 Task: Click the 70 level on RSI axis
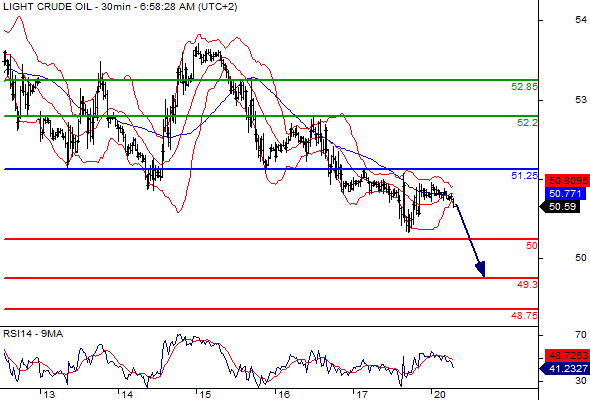pyautogui.click(x=581, y=335)
